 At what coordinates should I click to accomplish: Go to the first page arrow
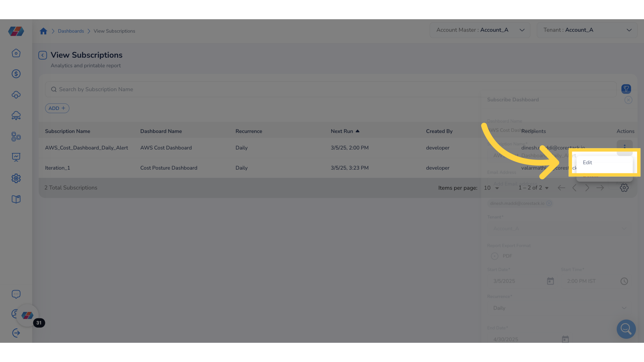(x=561, y=188)
